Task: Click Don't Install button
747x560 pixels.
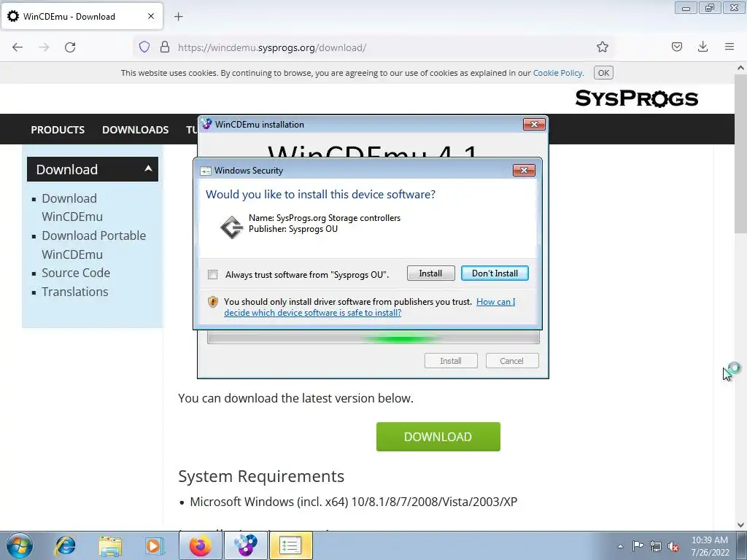Action: [495, 273]
